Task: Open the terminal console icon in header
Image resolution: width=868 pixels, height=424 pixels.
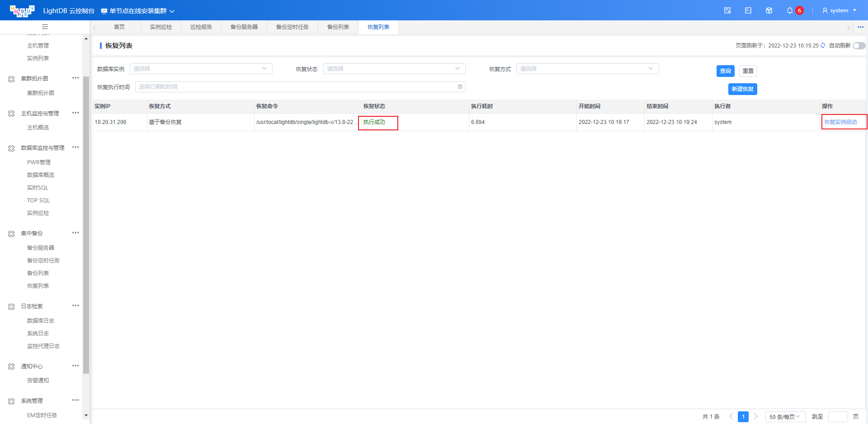Action: coord(748,10)
